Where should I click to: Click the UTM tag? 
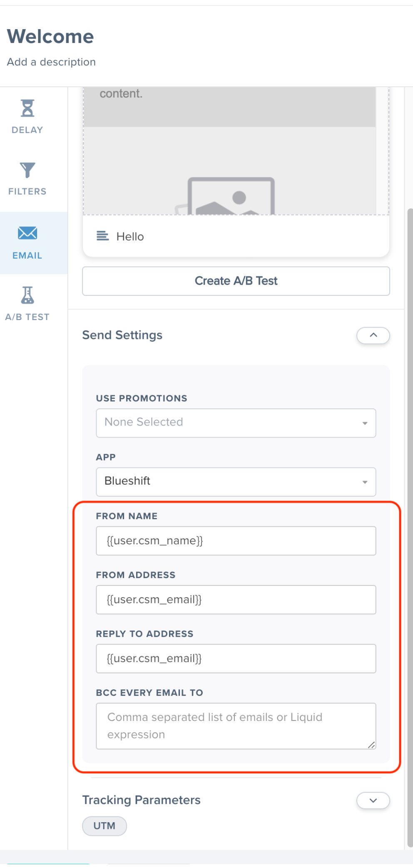(x=104, y=826)
